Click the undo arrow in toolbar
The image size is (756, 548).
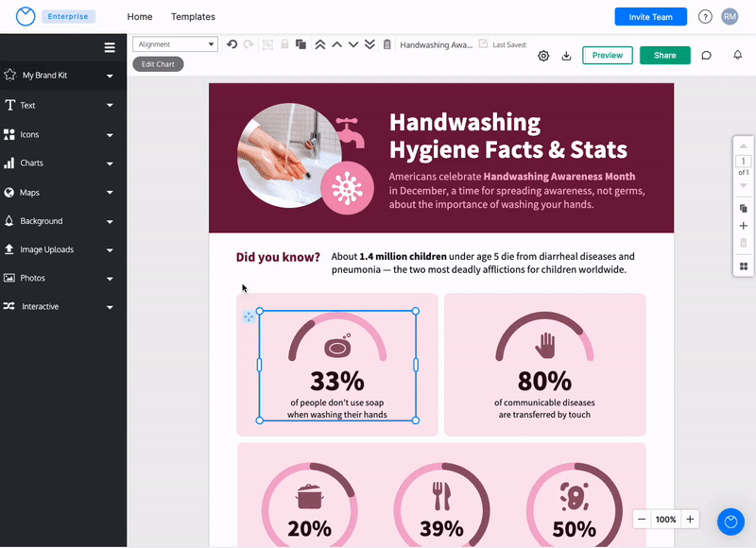[x=232, y=44]
